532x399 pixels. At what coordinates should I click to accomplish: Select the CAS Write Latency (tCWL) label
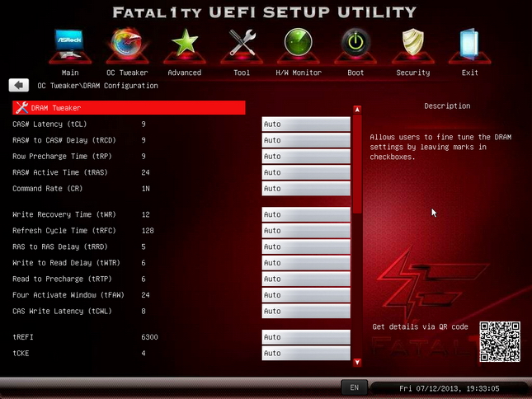(x=62, y=311)
